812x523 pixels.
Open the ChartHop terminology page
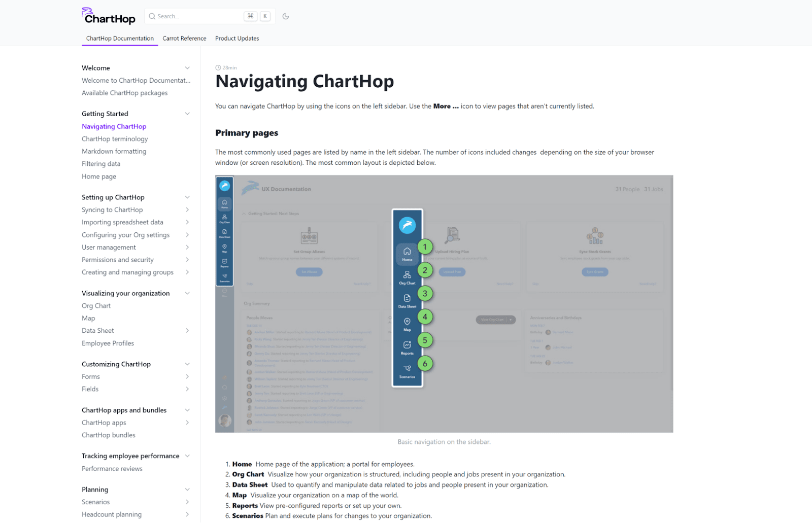[x=115, y=138]
